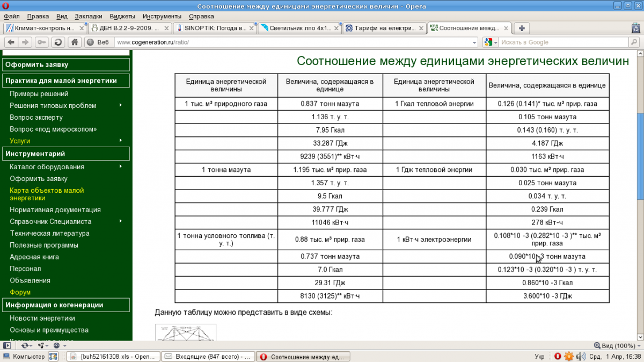Close the ДБН В.2.2-9-2009 tab

[x=167, y=28]
